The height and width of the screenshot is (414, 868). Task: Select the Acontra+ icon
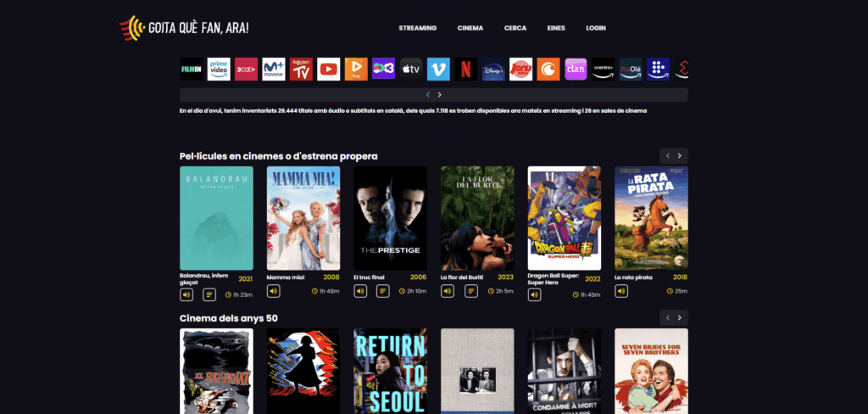point(604,70)
